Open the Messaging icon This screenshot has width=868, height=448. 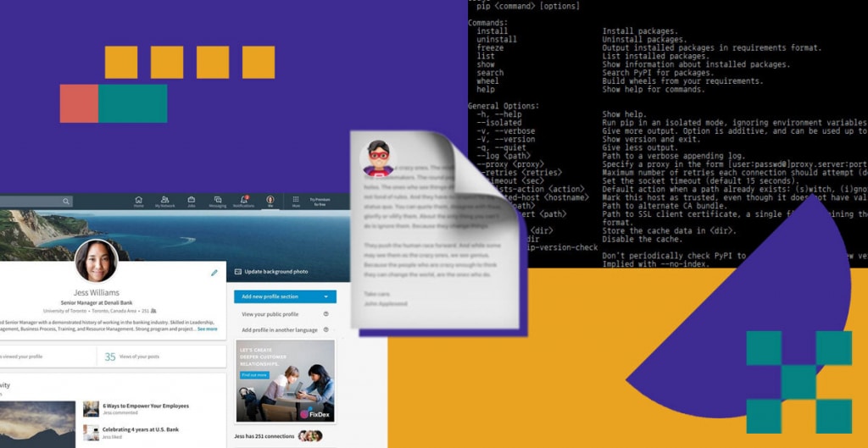[x=218, y=200]
